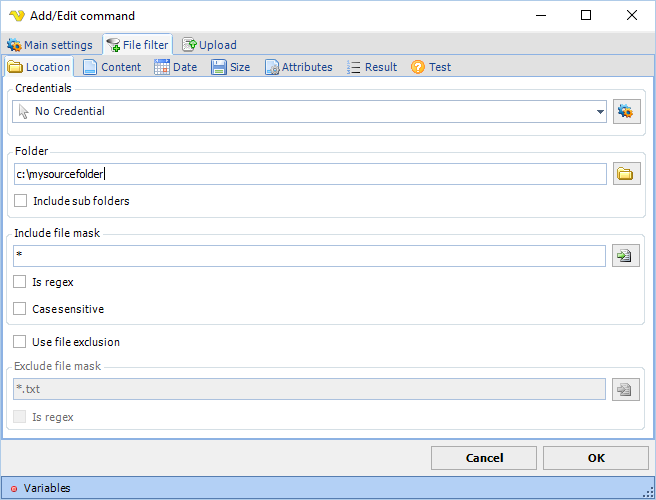Check the Case sensitive option
This screenshot has height=500, width=656.
click(x=21, y=309)
